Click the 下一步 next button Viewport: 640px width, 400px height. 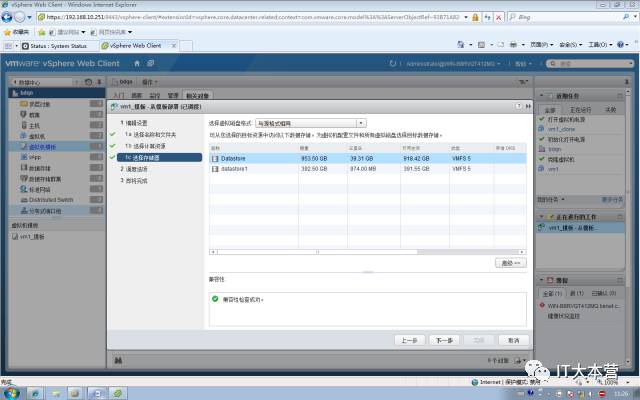444,340
